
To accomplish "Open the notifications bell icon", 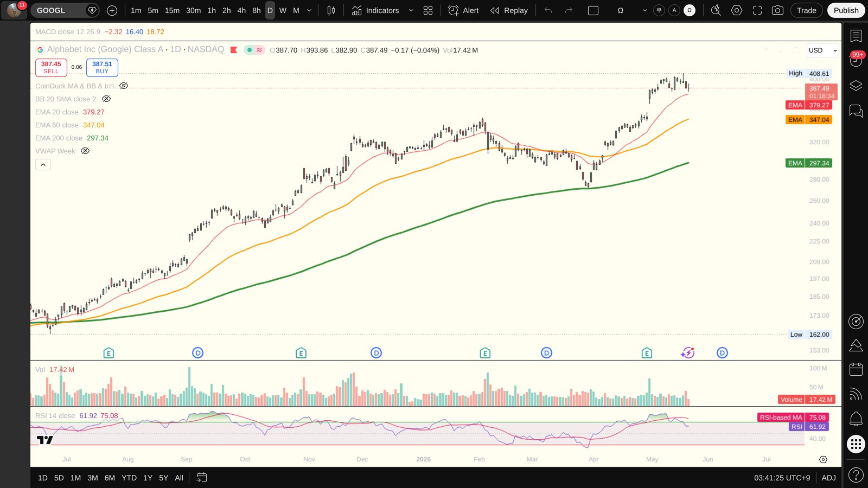I will click(x=856, y=419).
